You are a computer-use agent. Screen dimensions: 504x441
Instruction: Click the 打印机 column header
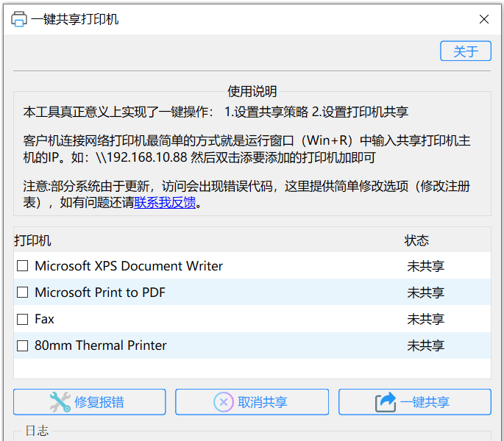click(x=33, y=240)
